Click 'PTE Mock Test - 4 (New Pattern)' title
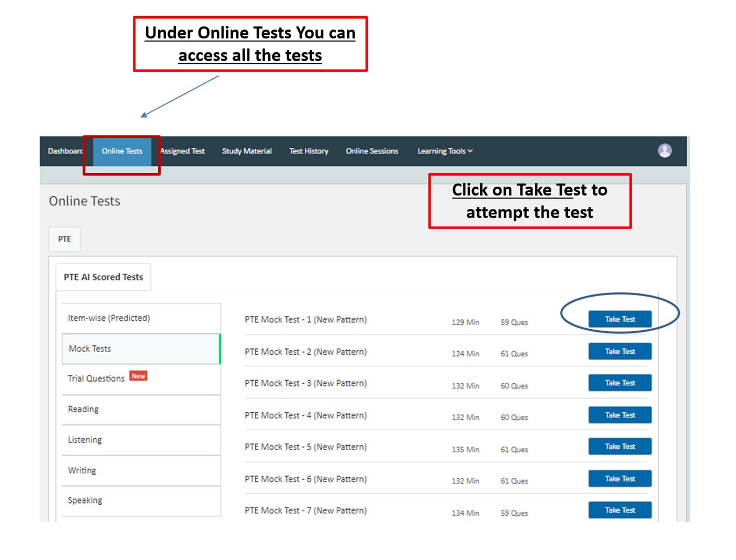The width and height of the screenshot is (736, 560). tap(305, 416)
